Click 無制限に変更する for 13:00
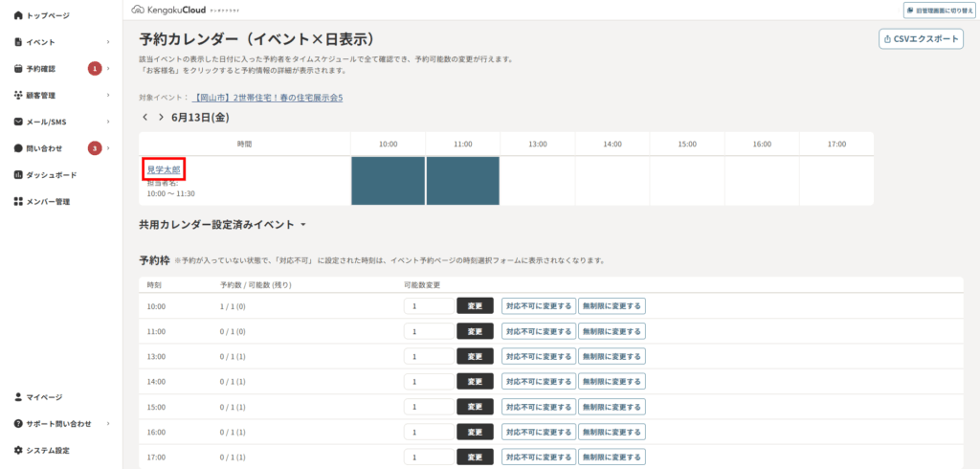Viewport: 980px width, 469px height. coord(612,356)
